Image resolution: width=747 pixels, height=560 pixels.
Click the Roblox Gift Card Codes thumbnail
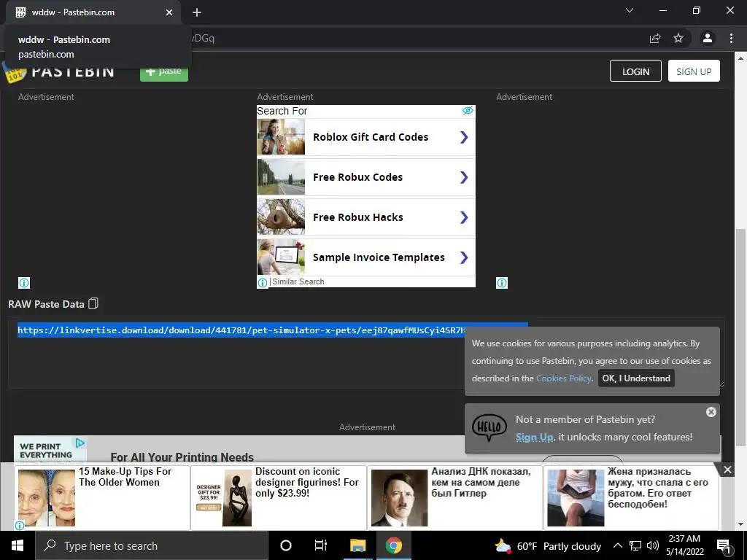point(281,136)
